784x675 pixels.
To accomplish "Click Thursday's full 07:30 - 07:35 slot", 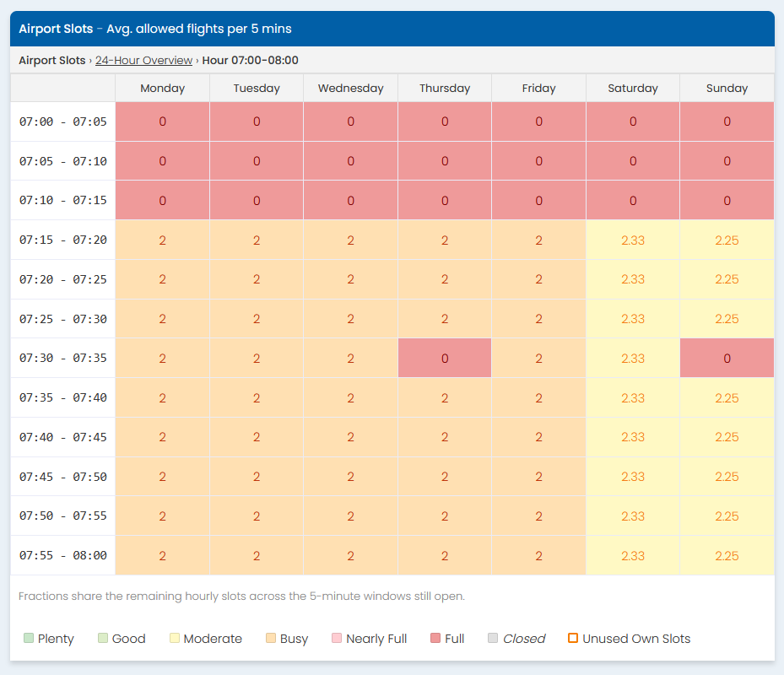I will coord(445,359).
